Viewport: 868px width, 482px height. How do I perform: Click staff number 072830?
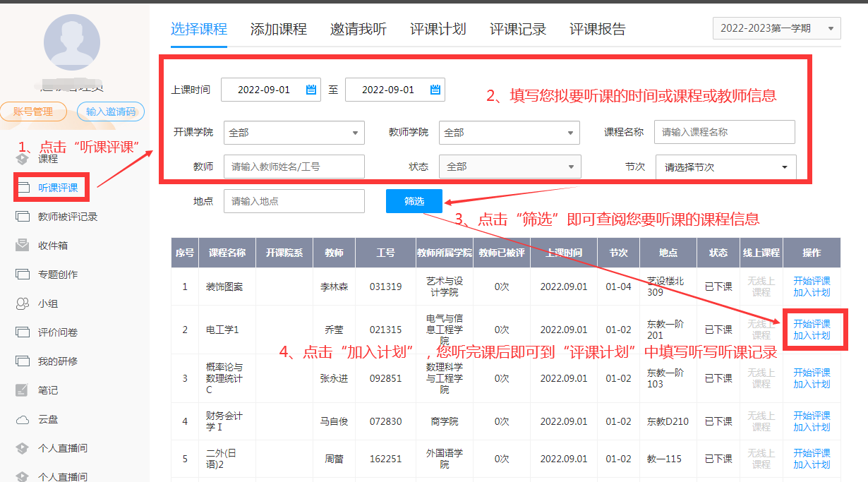tap(386, 421)
